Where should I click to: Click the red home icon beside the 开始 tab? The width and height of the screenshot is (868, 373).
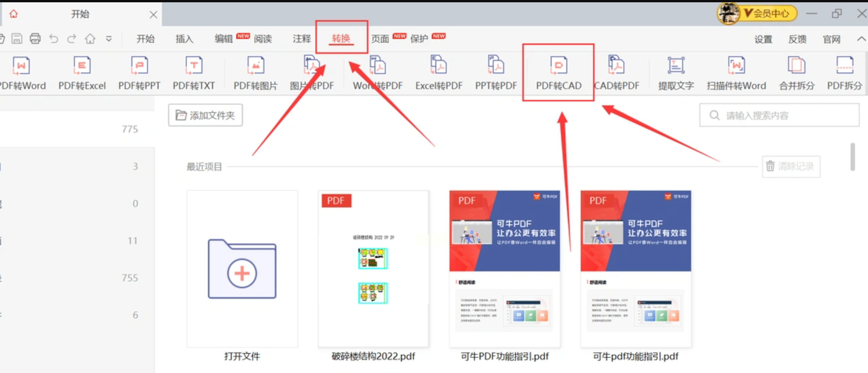14,14
